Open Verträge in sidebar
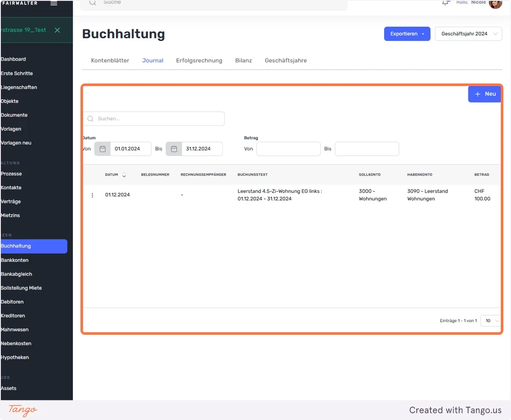The height and width of the screenshot is (420, 511). pos(11,201)
